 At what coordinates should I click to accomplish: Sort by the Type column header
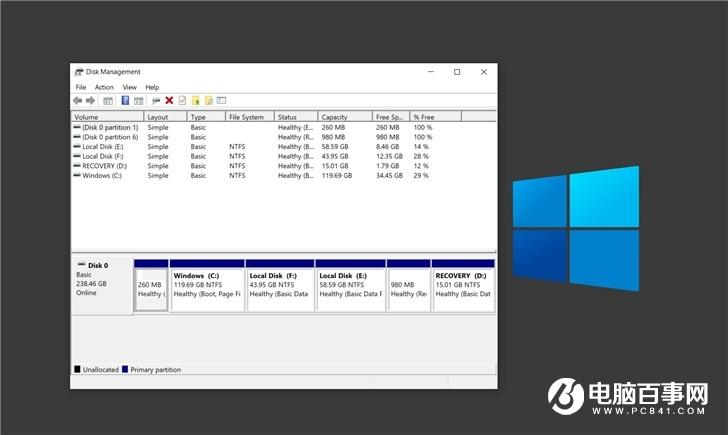pyautogui.click(x=206, y=117)
